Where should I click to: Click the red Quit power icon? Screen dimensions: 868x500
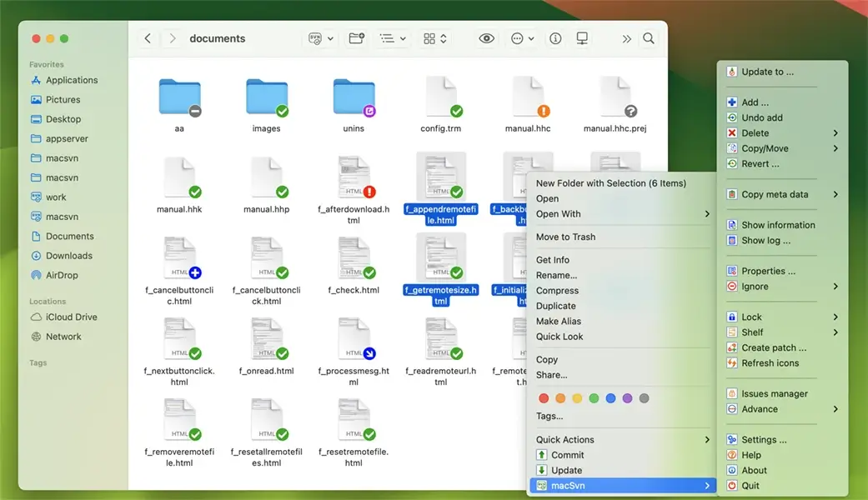pos(732,486)
